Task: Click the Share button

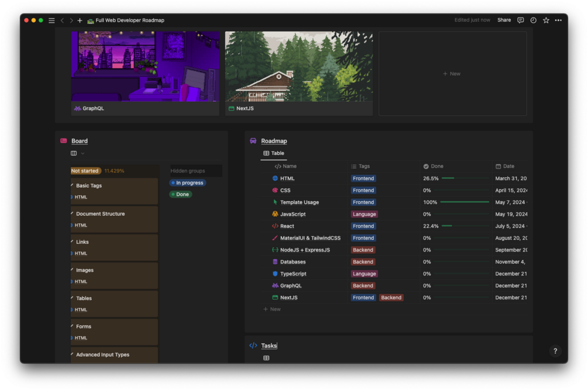Action: 504,20
